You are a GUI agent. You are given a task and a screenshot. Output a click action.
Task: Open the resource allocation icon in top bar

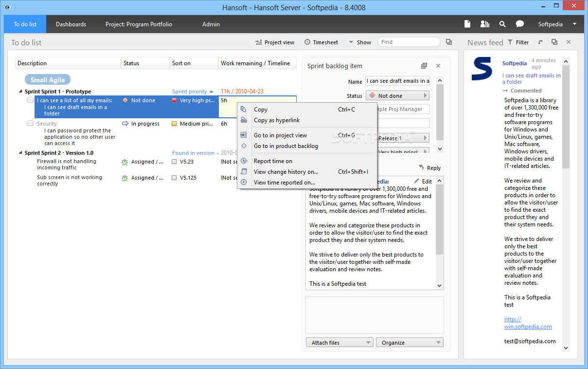click(x=485, y=24)
